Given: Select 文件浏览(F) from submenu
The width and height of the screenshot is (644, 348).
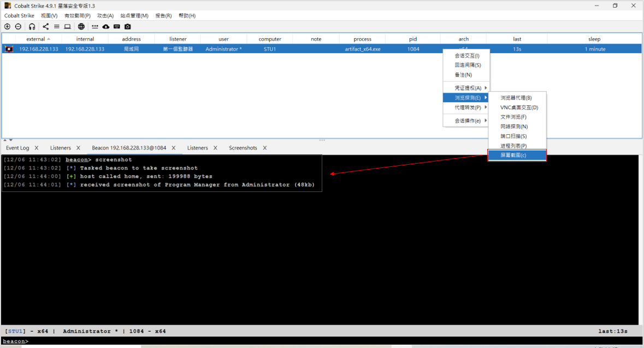Looking at the screenshot, I should pyautogui.click(x=517, y=117).
